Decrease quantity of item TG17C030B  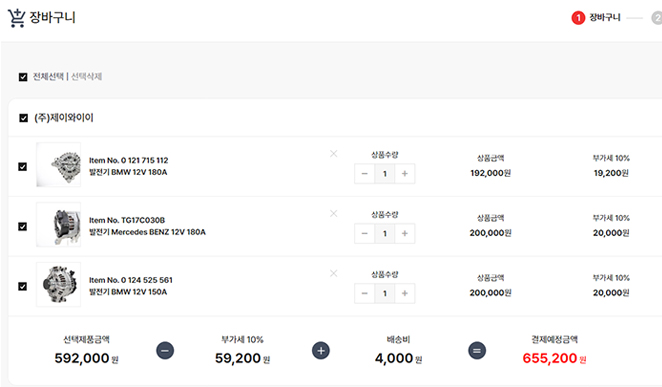[365, 233]
